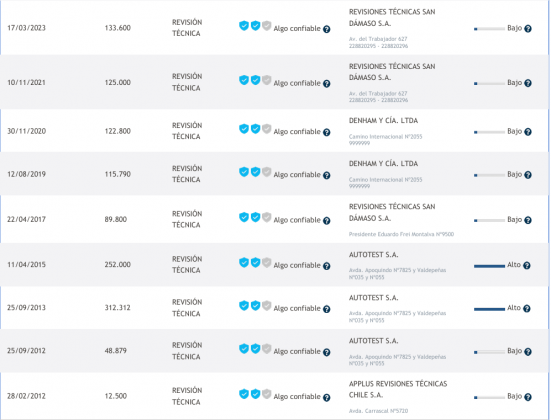Screen dimensions: 551x420
Task: Open DENHAM Y CÍA. LTDA entry for 30/11/2020
Action: pos(383,121)
